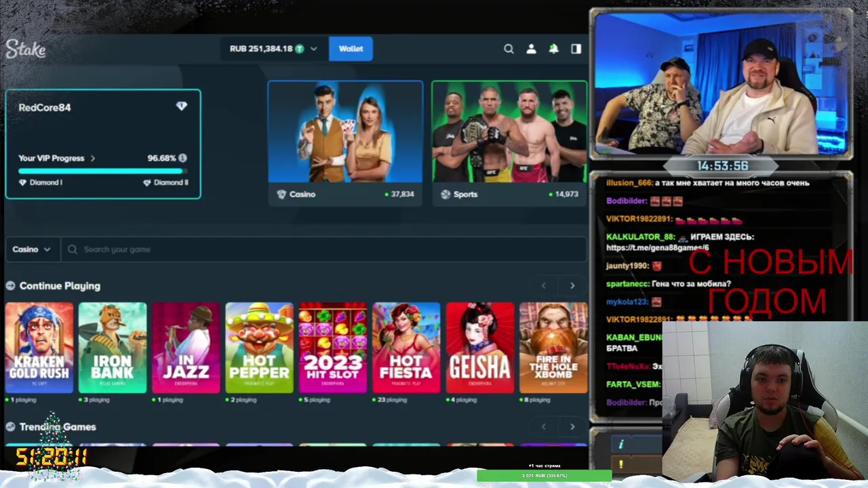Viewport: 868px width, 488px height.
Task: Click the Diamond II tier icon
Action: coord(146,183)
